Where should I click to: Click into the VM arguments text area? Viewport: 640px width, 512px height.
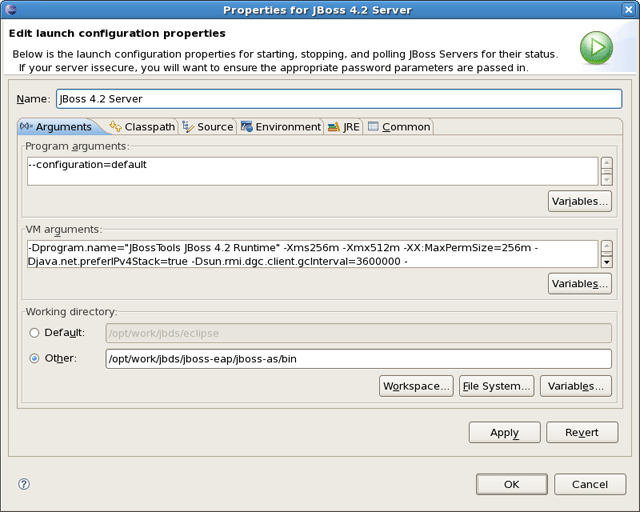(x=313, y=254)
